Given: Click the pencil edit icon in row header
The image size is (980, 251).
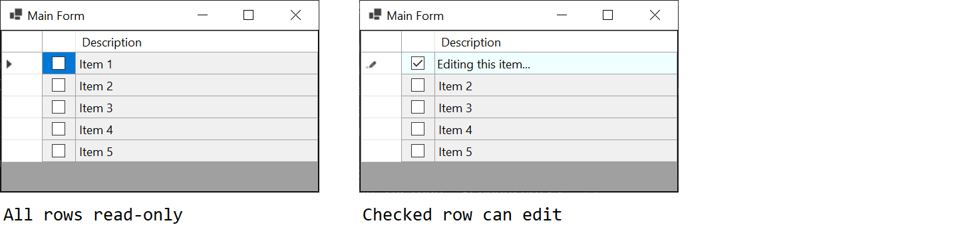Looking at the screenshot, I should click(372, 64).
